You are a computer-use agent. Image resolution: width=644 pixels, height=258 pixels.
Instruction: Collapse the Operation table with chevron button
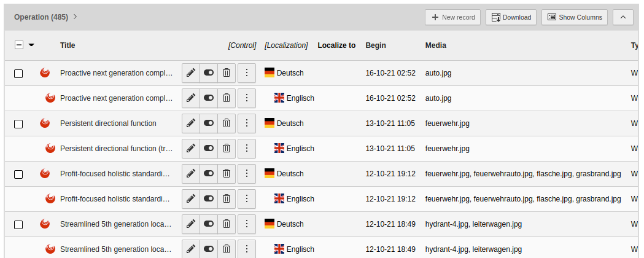623,17
